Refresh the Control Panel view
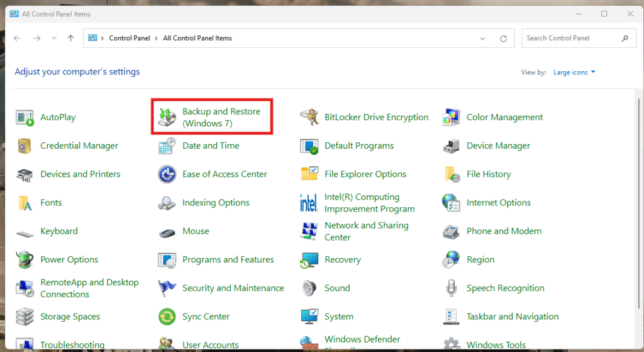644x352 pixels. coord(503,38)
